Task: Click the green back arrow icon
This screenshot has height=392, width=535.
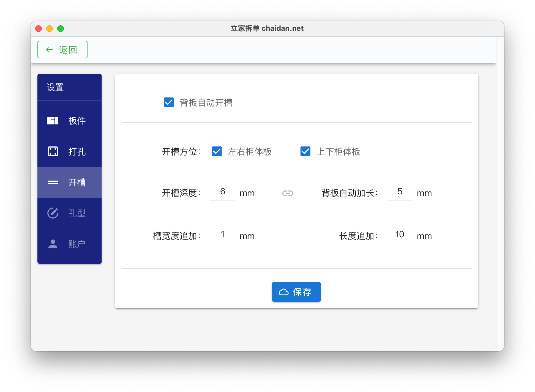Action: coord(50,50)
